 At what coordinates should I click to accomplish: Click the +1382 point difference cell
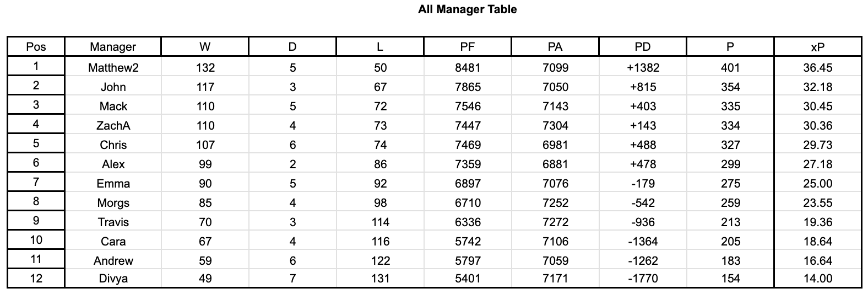[642, 68]
